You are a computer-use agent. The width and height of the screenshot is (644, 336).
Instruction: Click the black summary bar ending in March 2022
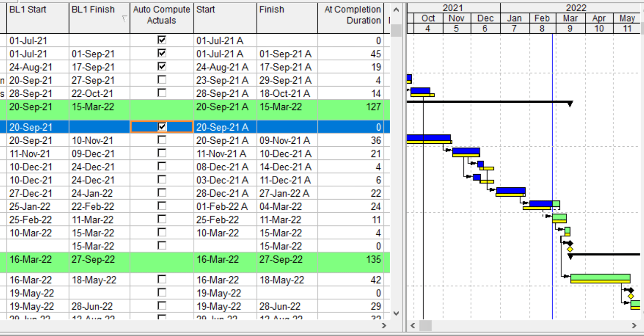(489, 102)
